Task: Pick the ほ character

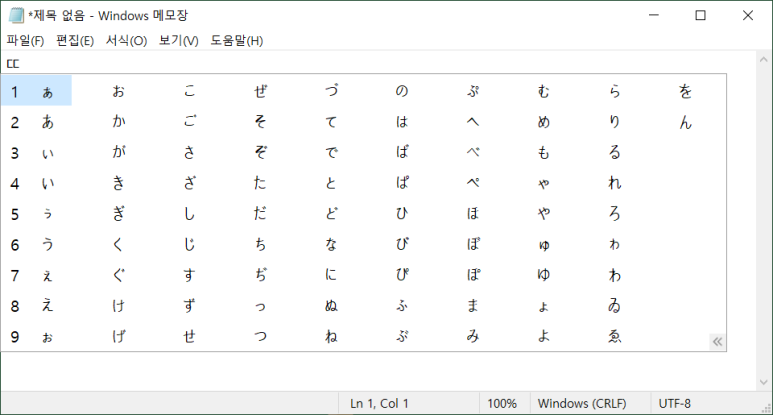Action: [473, 213]
